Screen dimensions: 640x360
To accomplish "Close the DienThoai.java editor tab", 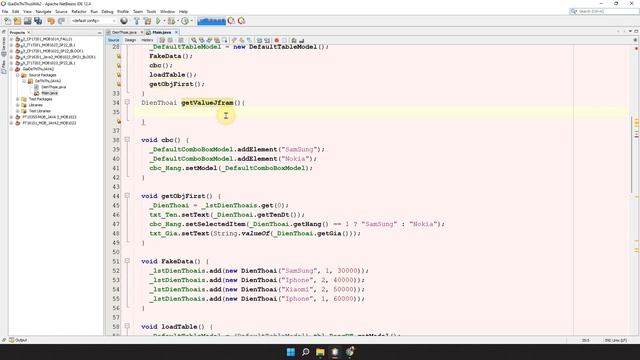I will pyautogui.click(x=142, y=32).
